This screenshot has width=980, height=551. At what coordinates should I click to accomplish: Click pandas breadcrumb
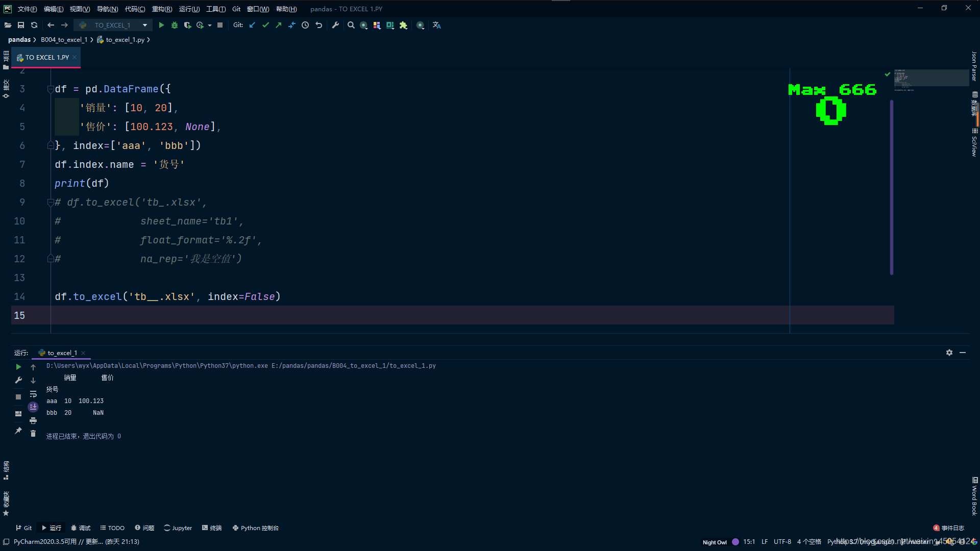point(19,40)
